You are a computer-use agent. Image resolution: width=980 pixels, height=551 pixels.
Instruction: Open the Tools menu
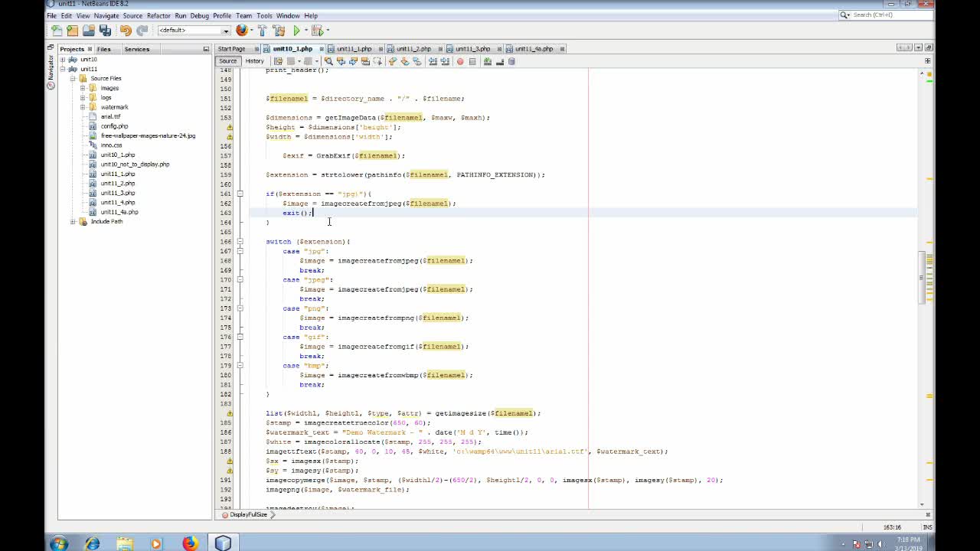pyautogui.click(x=264, y=15)
